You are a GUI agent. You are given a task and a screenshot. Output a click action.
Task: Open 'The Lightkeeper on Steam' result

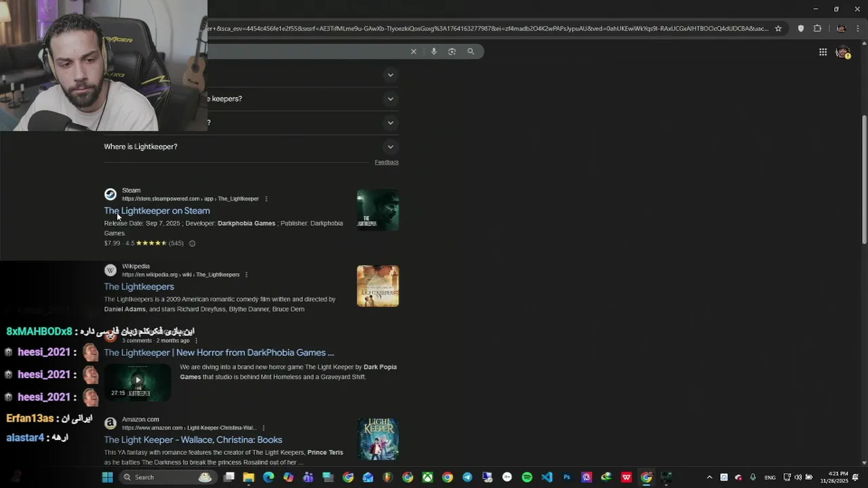click(157, 211)
